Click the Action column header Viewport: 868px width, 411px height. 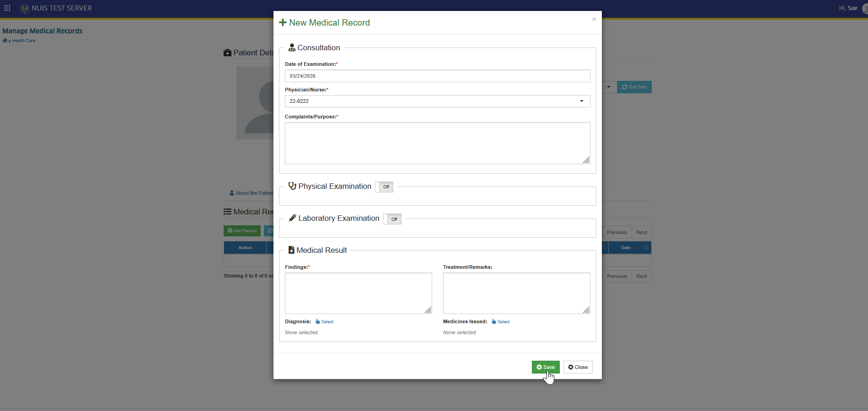point(245,248)
